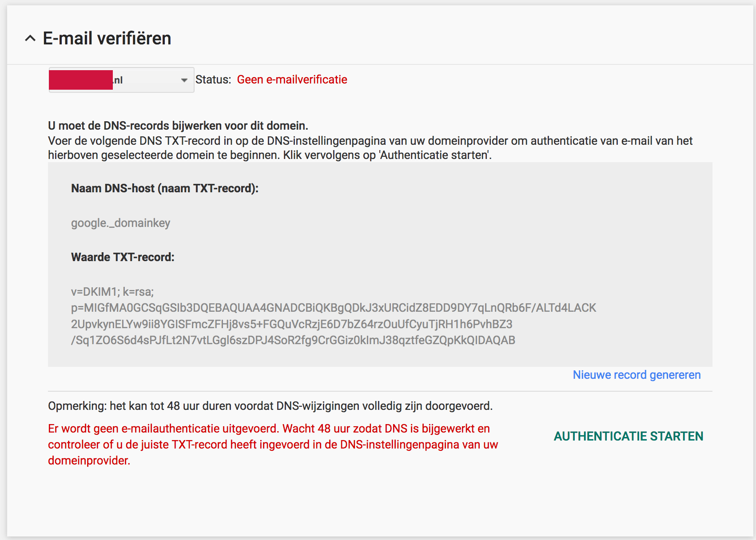Click the Opmerking note about 48 uur
This screenshot has height=540, width=756.
pyautogui.click(x=270, y=406)
